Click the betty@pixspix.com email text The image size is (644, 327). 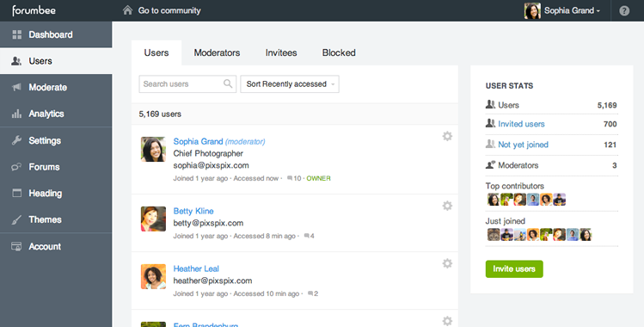pyautogui.click(x=208, y=223)
